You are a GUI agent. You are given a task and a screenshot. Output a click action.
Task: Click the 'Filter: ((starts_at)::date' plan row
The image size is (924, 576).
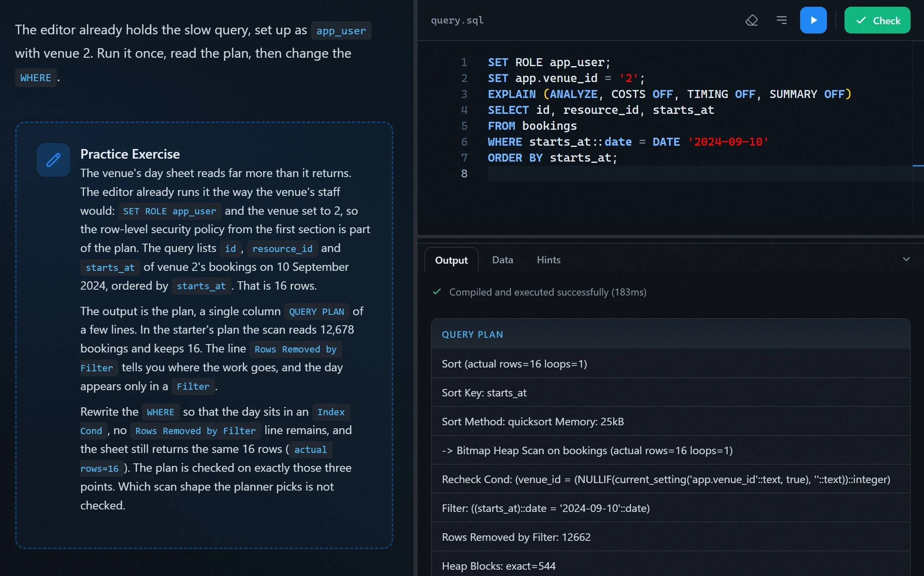point(671,508)
